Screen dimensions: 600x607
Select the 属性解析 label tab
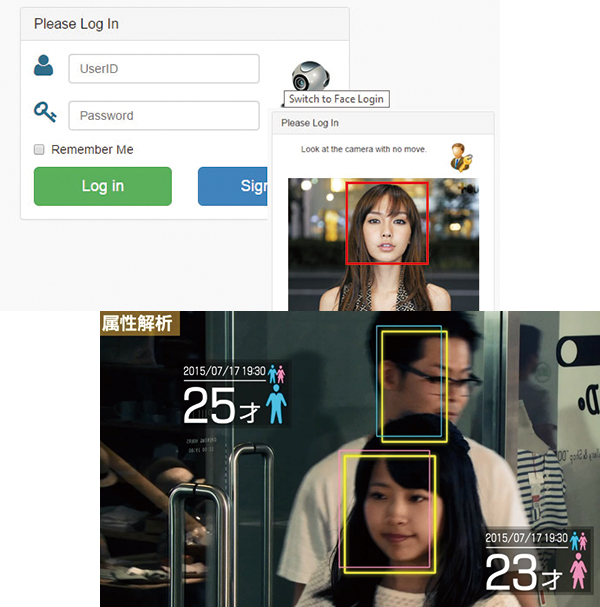coord(135,322)
